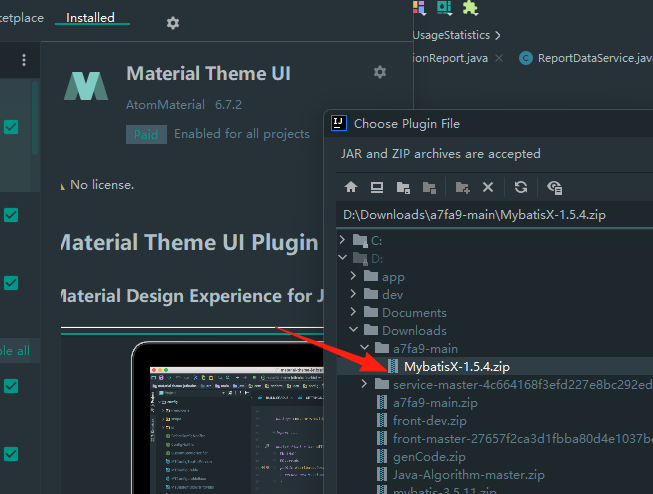Image resolution: width=653 pixels, height=494 pixels.
Task: Select MybatisX-1.5.4.zip in the tree
Action: coord(457,367)
